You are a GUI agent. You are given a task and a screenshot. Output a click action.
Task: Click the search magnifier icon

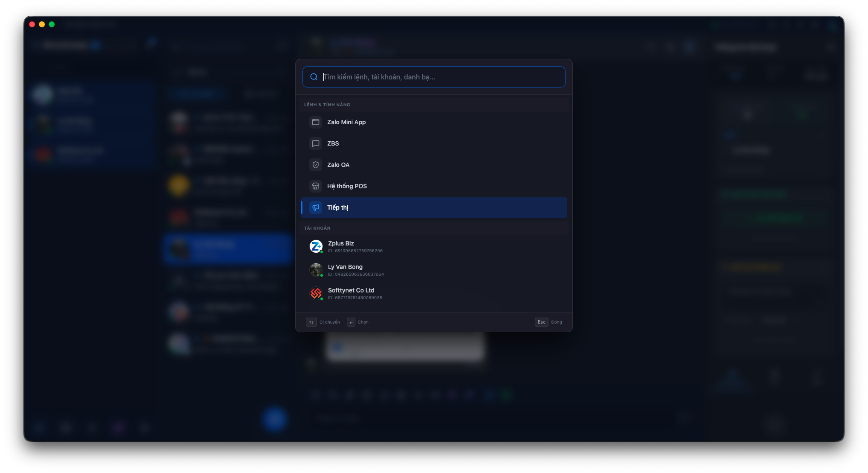[x=314, y=77]
